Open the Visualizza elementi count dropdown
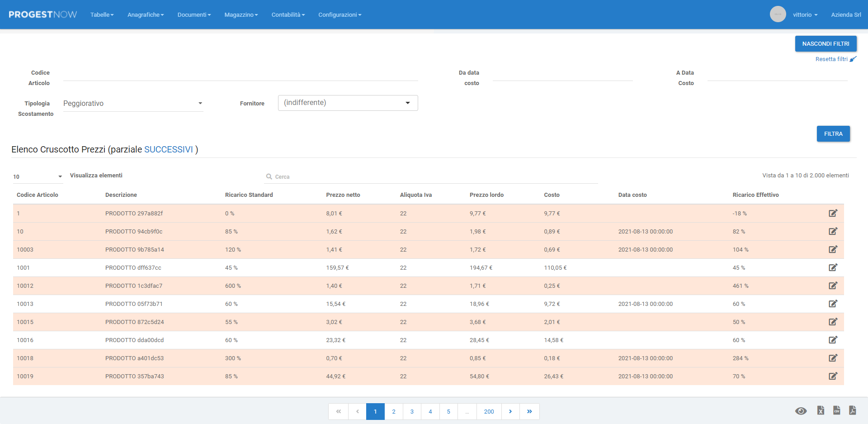The width and height of the screenshot is (868, 424). click(38, 176)
